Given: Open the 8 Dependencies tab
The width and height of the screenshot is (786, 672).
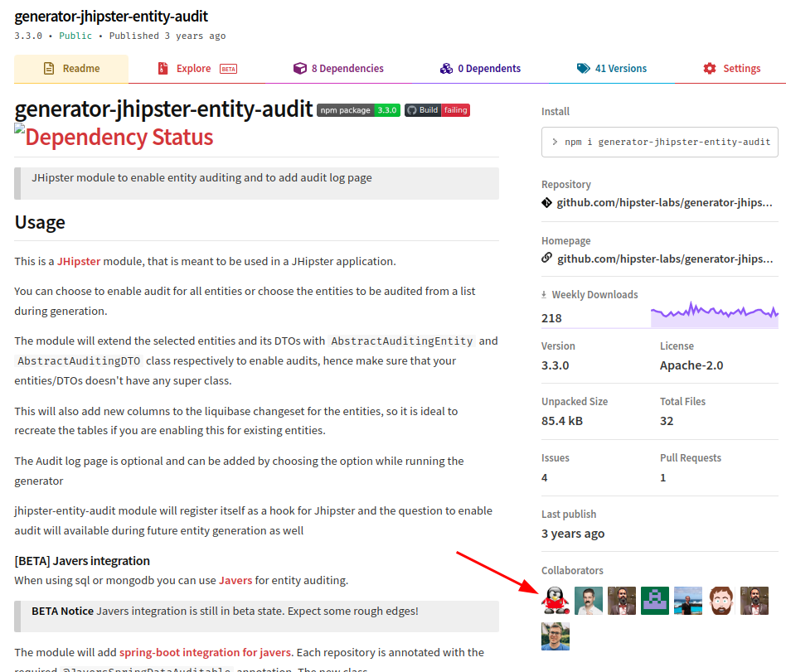Looking at the screenshot, I should pos(338,69).
